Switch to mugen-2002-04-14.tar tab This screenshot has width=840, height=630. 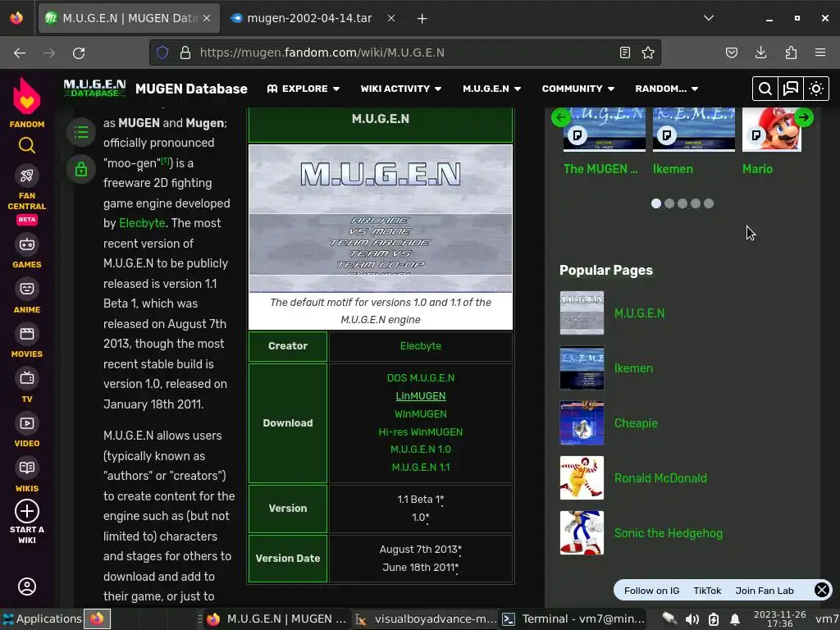(x=308, y=18)
